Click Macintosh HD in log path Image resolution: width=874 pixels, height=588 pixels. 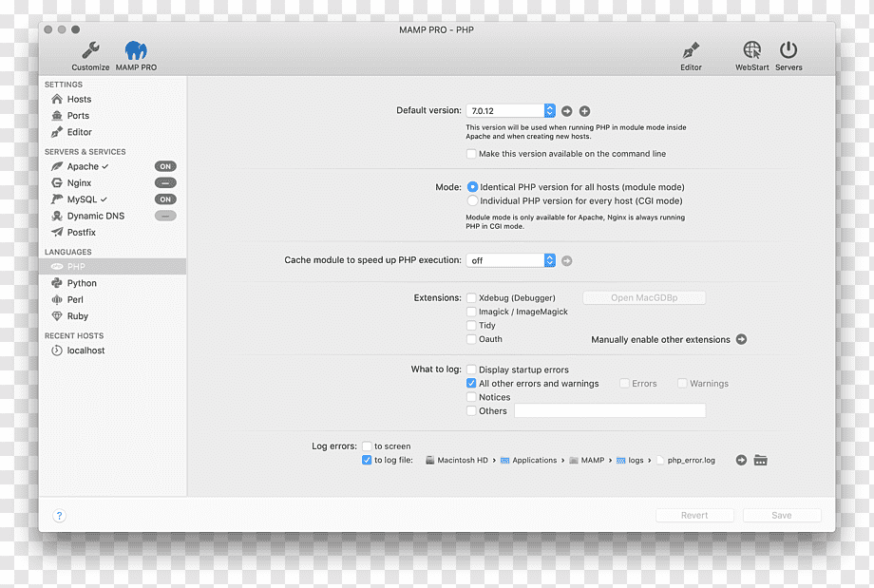pos(457,461)
